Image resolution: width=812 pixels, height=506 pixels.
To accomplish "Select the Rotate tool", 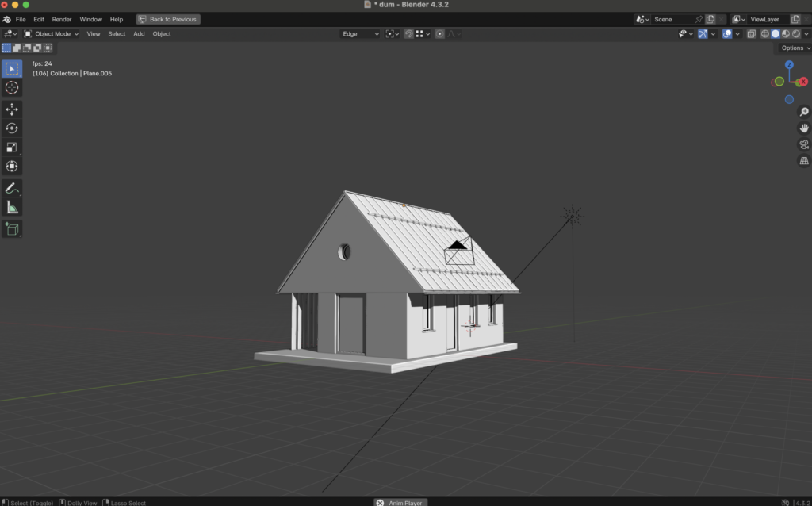I will coord(11,128).
